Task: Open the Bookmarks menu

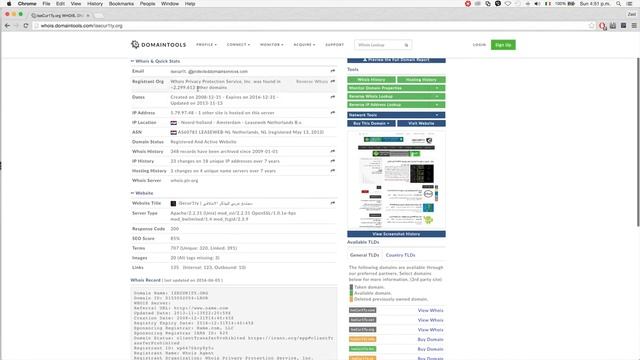Action: coord(121,4)
